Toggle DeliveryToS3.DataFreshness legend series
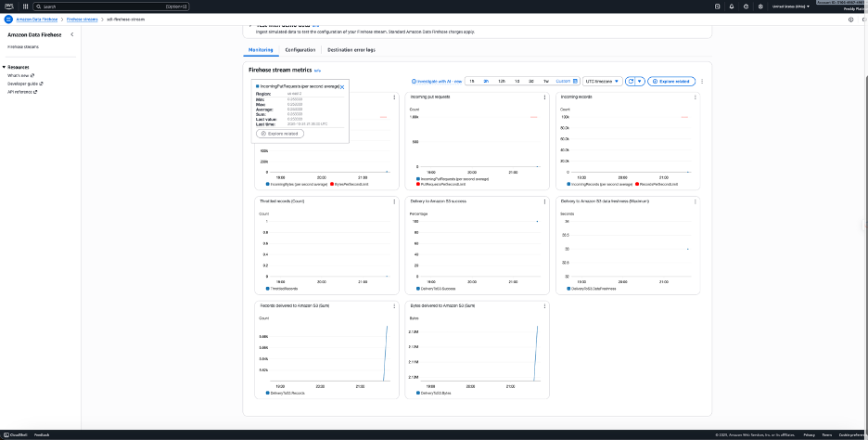Image resolution: width=868 pixels, height=440 pixels. click(x=592, y=289)
